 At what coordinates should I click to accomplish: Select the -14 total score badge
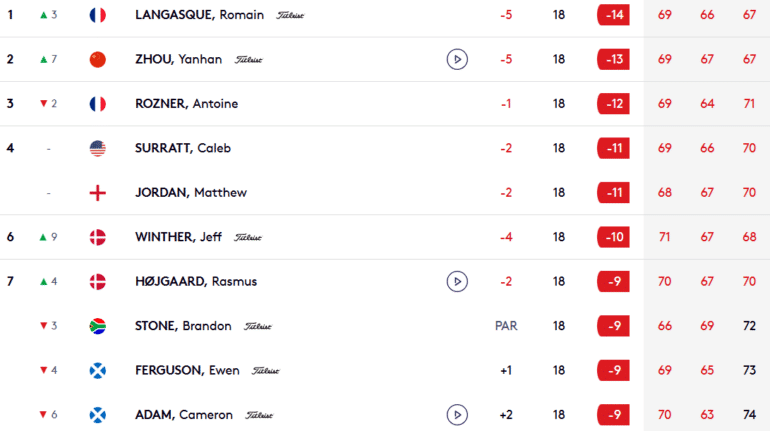[613, 15]
